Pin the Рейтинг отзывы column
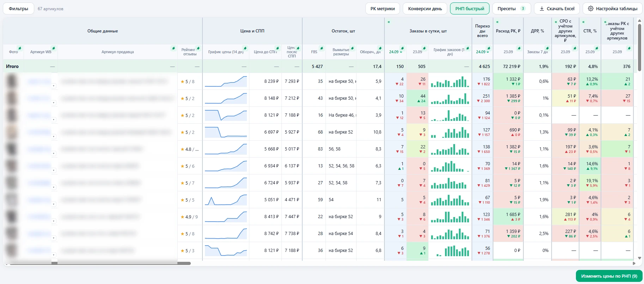Image resolution: width=644 pixels, height=284 pixels. tap(198, 48)
